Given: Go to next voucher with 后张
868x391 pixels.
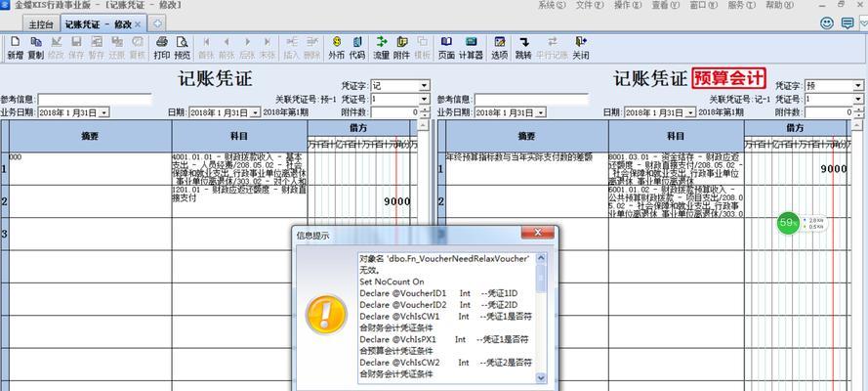Looking at the screenshot, I should [247, 48].
